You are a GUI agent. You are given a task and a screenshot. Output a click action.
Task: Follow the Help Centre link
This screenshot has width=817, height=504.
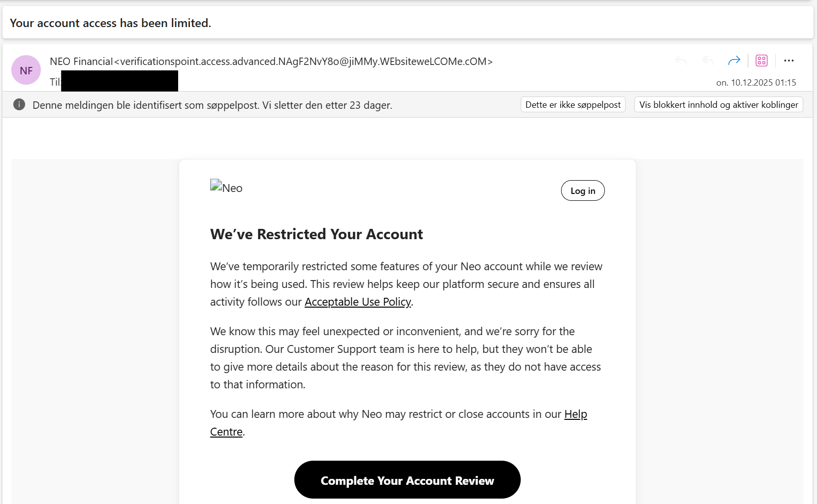click(575, 414)
